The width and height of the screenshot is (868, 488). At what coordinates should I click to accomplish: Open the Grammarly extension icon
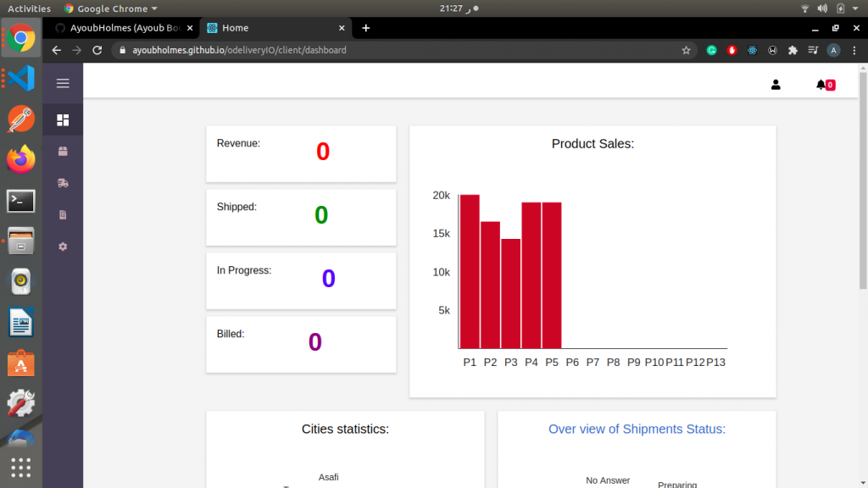tap(712, 50)
